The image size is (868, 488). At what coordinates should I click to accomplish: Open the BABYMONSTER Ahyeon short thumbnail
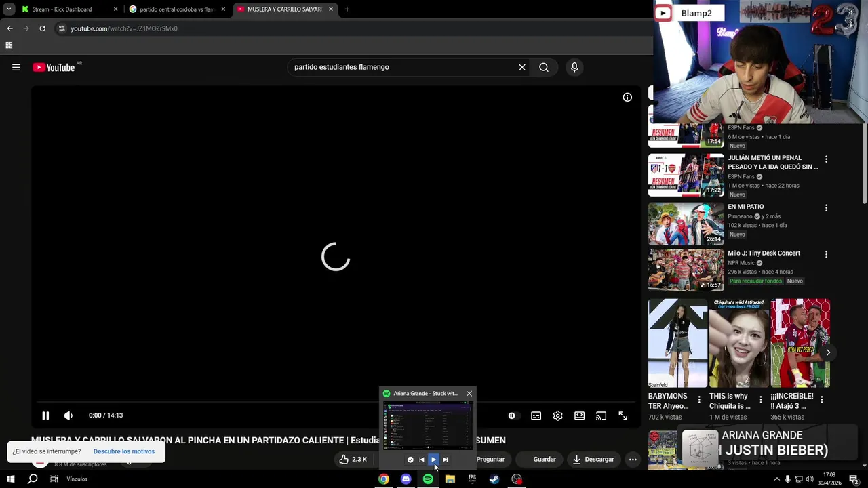pyautogui.click(x=677, y=343)
